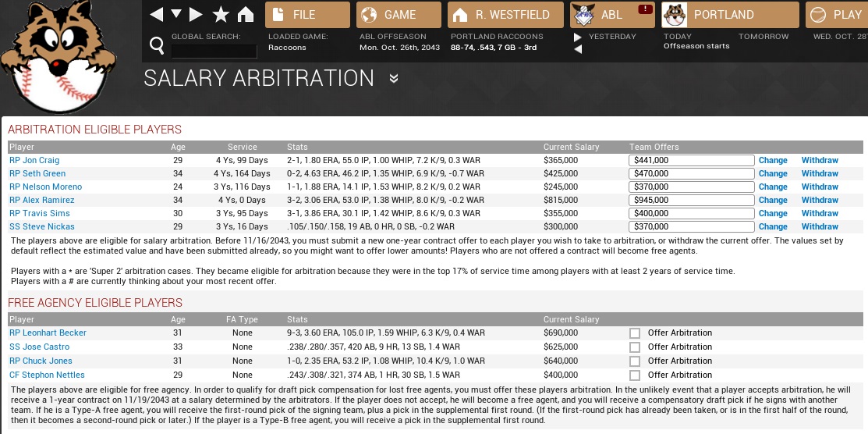The height and width of the screenshot is (434, 868).
Task: Click the Current Salary header in arbitration table
Action: [572, 147]
